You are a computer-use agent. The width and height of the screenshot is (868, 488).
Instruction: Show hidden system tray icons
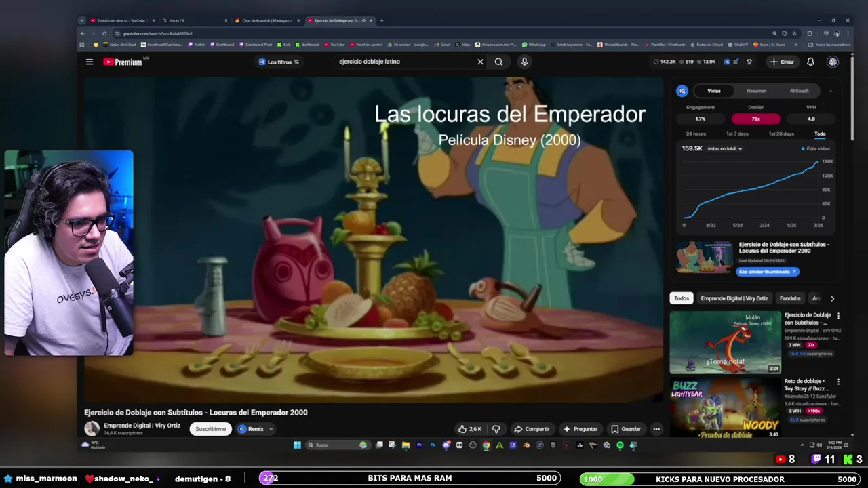tap(802, 445)
